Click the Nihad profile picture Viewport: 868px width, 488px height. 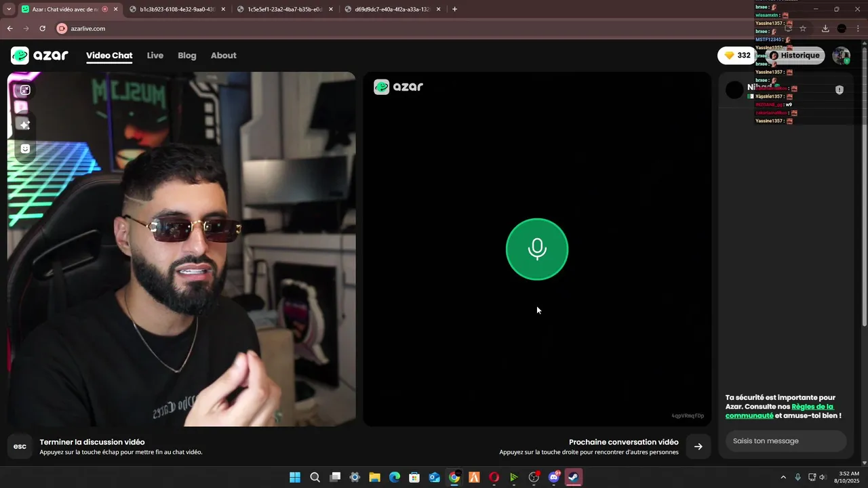tap(734, 89)
